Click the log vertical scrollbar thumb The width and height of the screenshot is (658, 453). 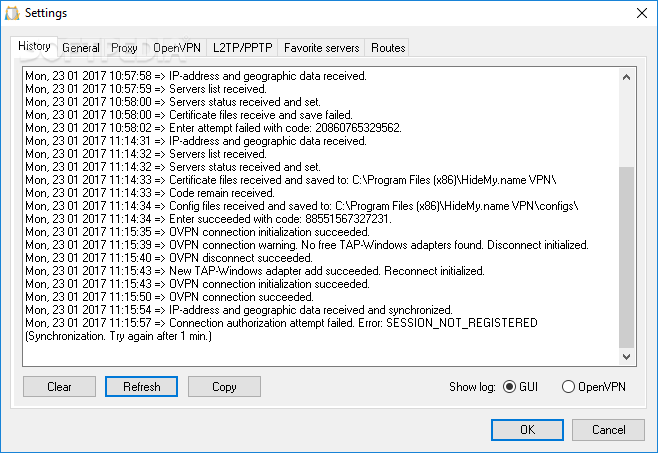(x=627, y=257)
